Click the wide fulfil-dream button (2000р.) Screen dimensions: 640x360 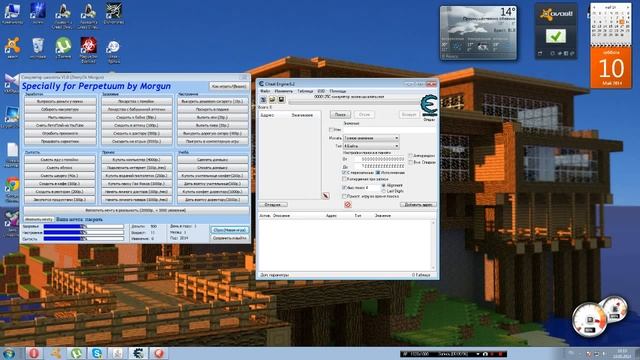click(x=136, y=211)
